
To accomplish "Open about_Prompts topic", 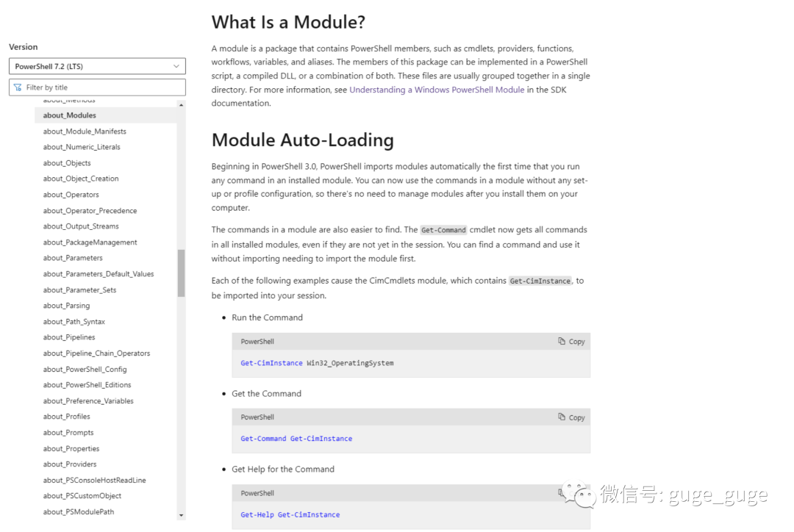I will coord(68,433).
